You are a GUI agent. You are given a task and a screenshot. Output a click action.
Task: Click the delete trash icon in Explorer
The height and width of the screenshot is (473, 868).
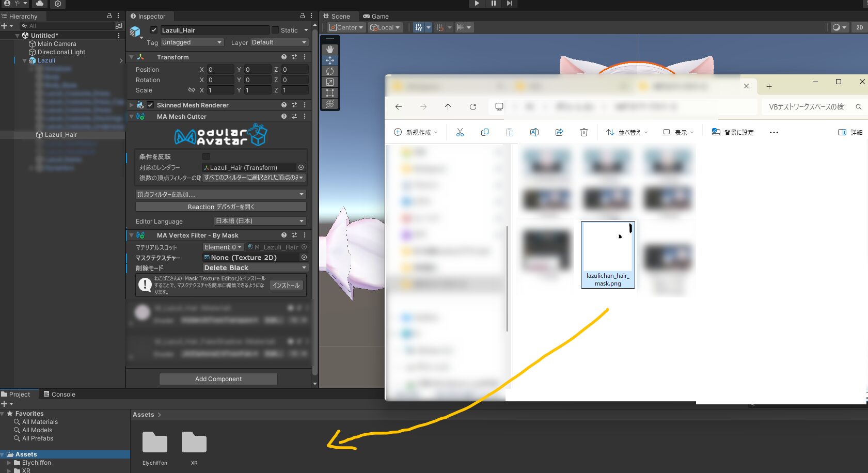coord(584,133)
